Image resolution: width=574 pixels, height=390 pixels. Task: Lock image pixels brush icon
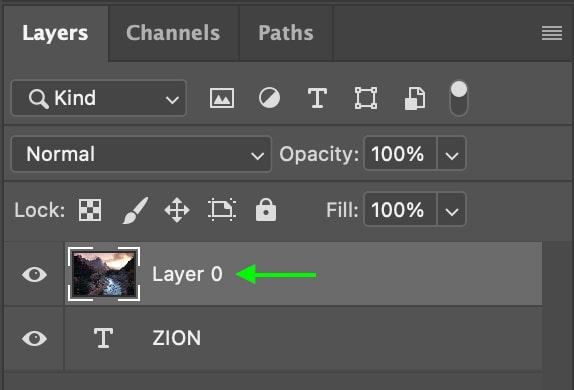[135, 210]
